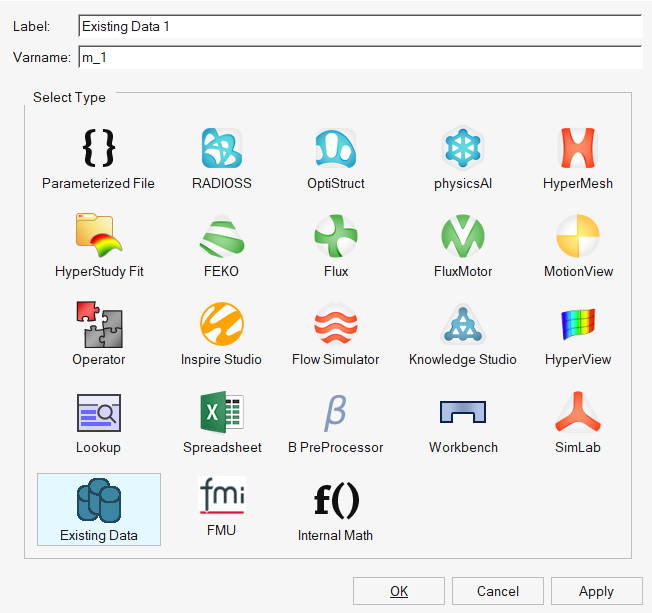The width and height of the screenshot is (652, 613).
Task: Select the HyperStudy Fit icon
Action: pos(99,235)
